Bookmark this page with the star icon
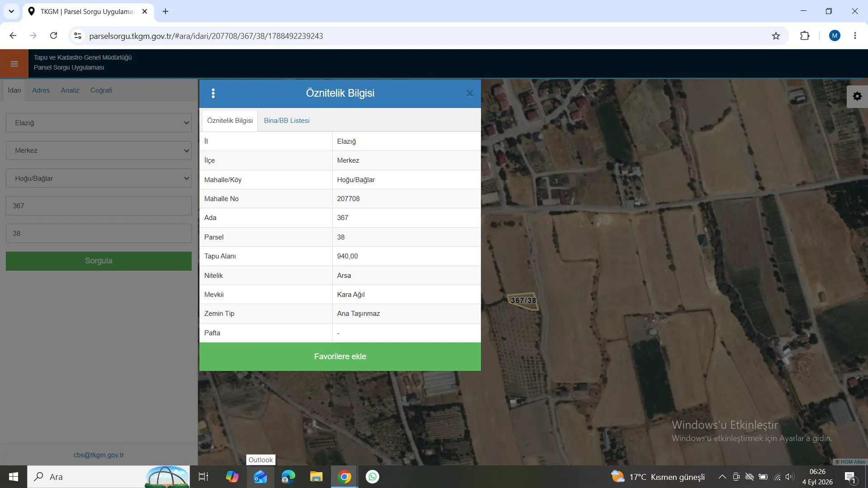Viewport: 868px width, 488px height. coord(776,36)
